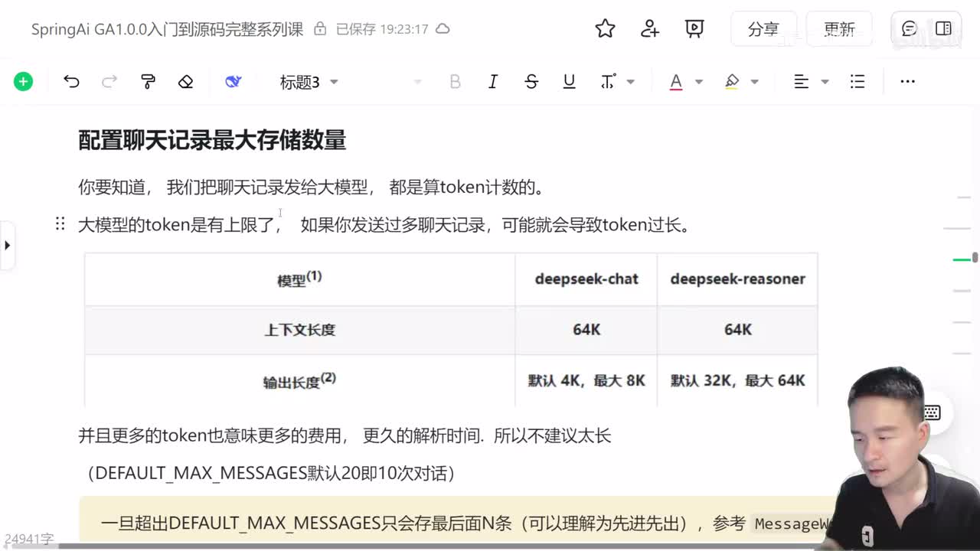Click the 输出长度 table row label
The width and height of the screenshot is (980, 551).
pyautogui.click(x=300, y=380)
